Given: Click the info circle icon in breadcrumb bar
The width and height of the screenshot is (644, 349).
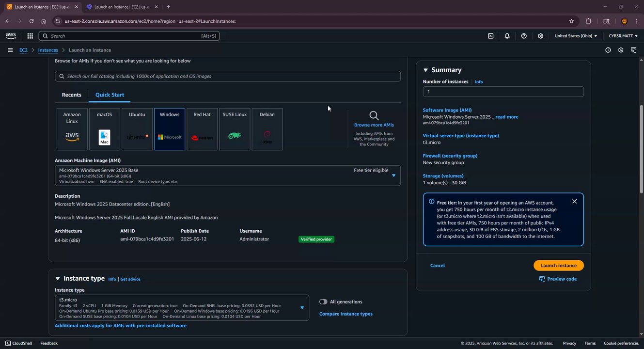Looking at the screenshot, I should tap(608, 50).
